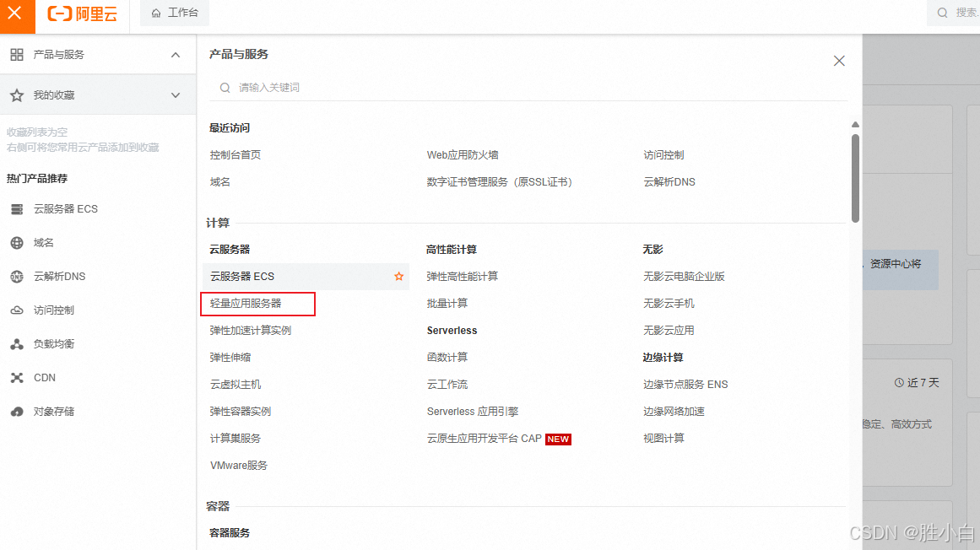This screenshot has width=980, height=550.
Task: Open 访问控制 cloud icon in sidebar
Action: [x=17, y=310]
